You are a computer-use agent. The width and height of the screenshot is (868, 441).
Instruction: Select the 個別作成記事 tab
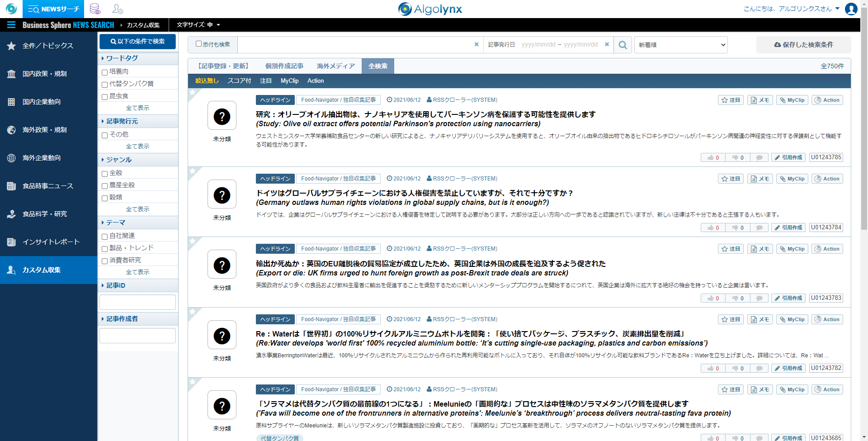pos(284,66)
